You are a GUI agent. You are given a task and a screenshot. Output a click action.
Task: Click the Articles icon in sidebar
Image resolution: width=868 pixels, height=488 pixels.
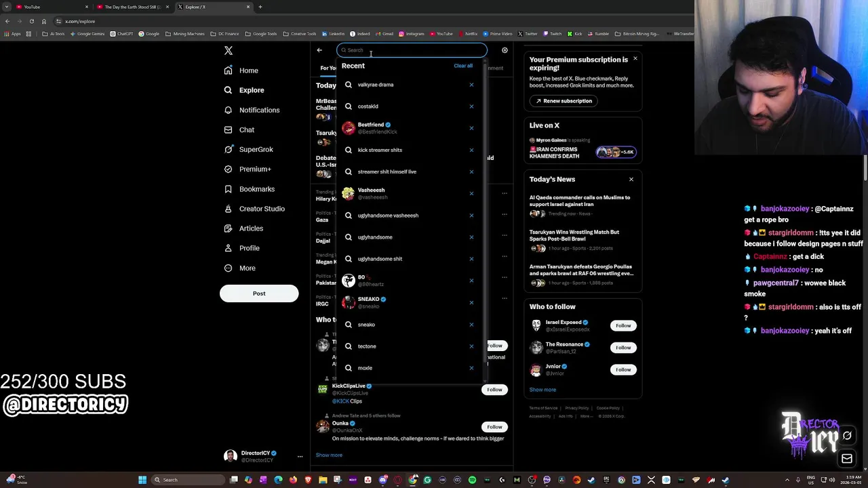(x=228, y=228)
